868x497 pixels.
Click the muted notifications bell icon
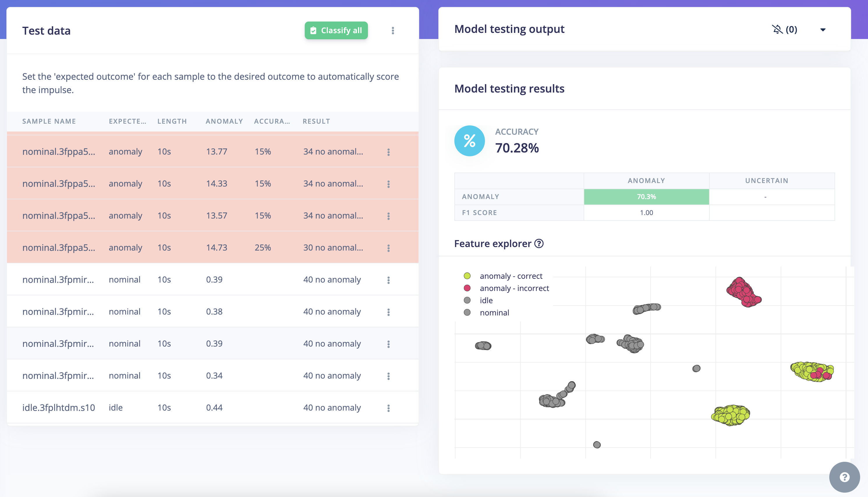click(x=777, y=29)
